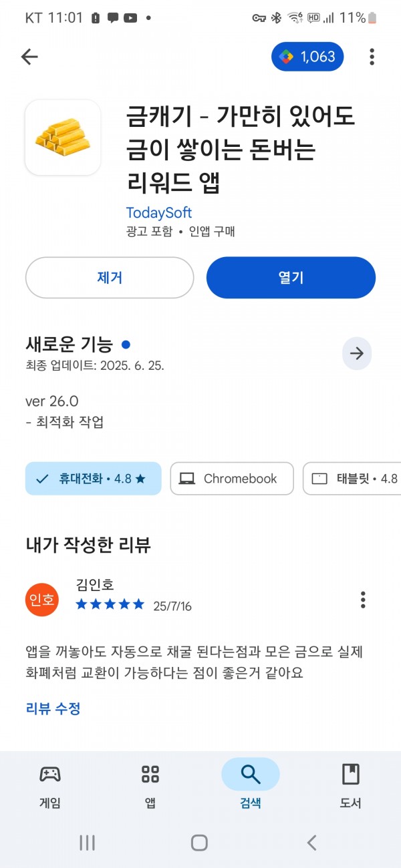Expand 새로운 기능 with the arrow button
The width and height of the screenshot is (401, 868).
(357, 354)
